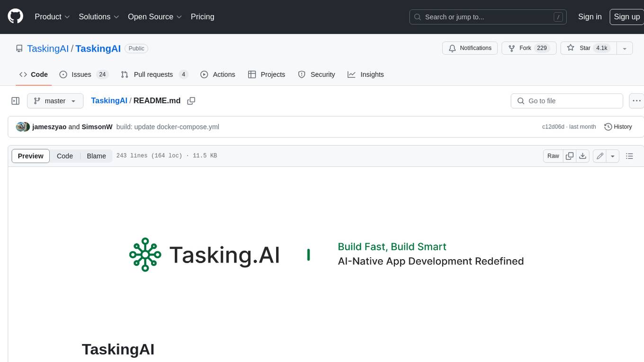Click the Issues count badge 24
The image size is (644, 362).
click(x=102, y=74)
